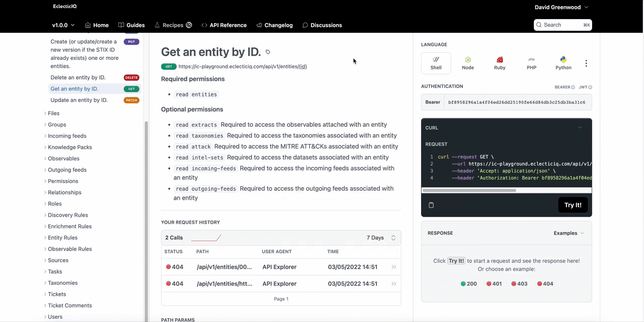This screenshot has width=644, height=322.
Task: Expand the Enrichment Rules section
Action: click(x=68, y=226)
